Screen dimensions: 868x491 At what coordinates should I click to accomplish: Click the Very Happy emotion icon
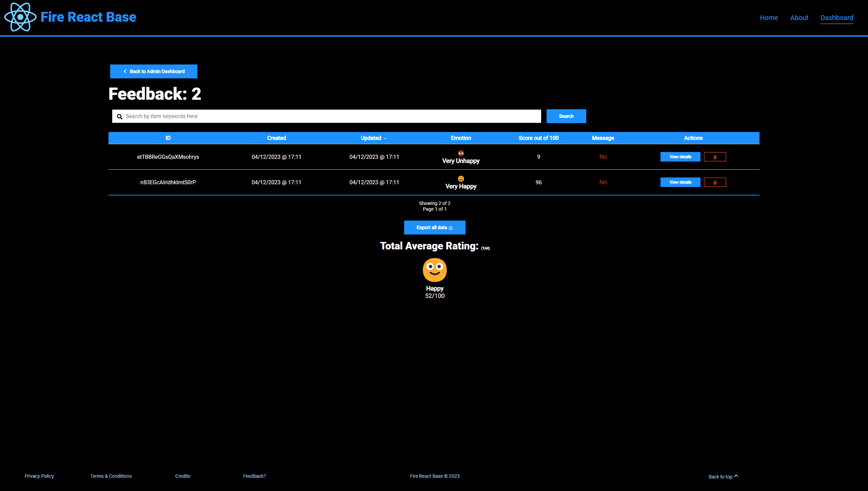click(x=461, y=178)
